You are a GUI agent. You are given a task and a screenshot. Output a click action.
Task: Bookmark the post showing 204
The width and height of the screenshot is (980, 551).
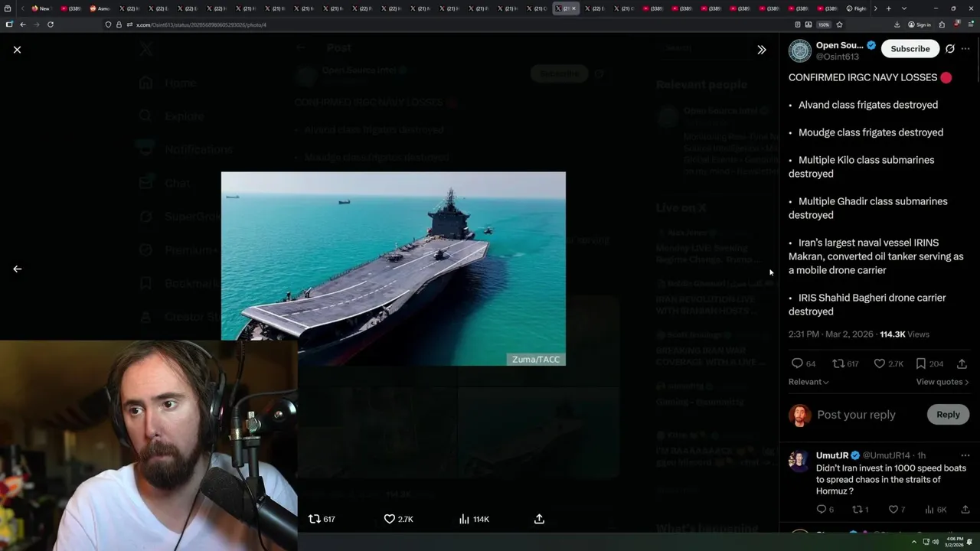tap(929, 364)
